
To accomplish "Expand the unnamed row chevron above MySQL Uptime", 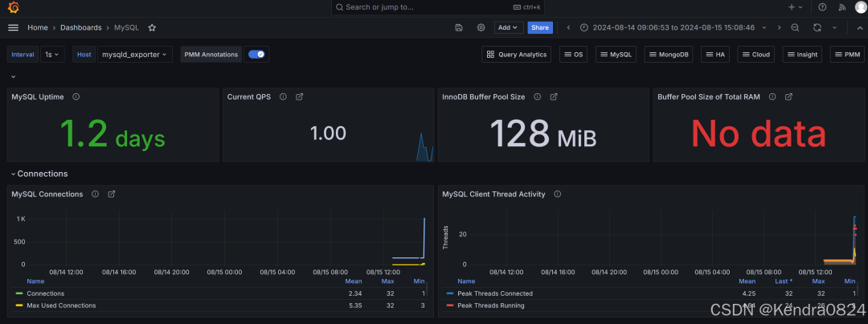I will coord(14,76).
